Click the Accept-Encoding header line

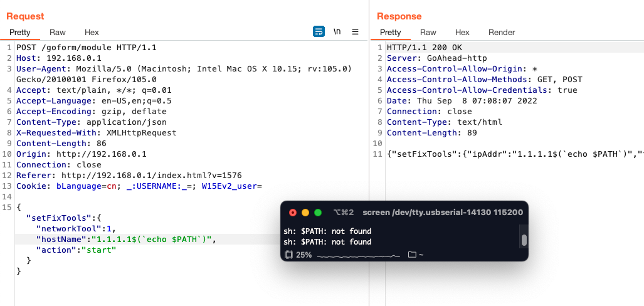point(92,112)
